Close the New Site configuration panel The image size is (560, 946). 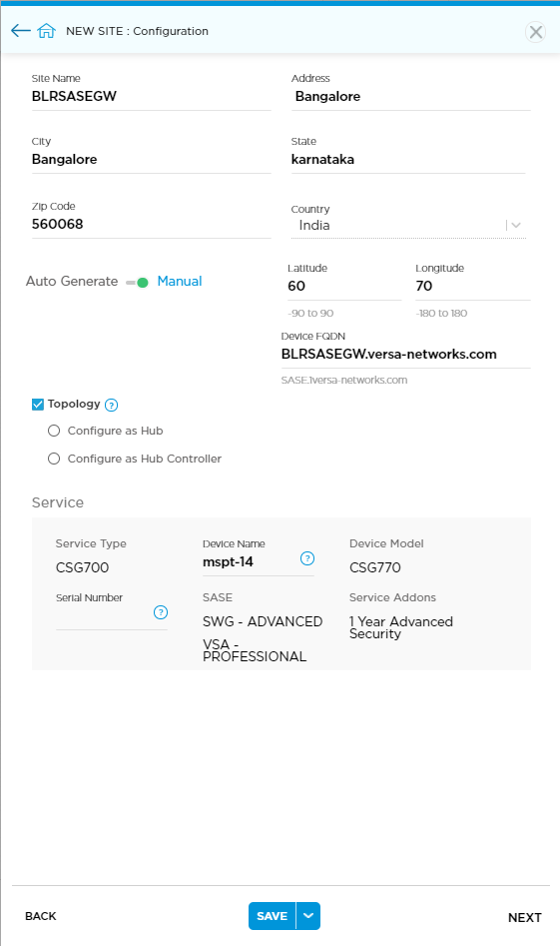[535, 32]
